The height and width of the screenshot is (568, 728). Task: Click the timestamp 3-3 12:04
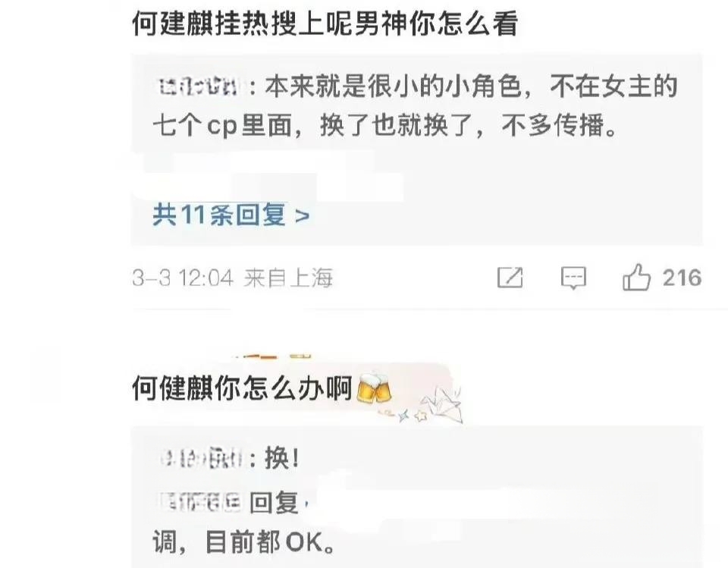pos(183,278)
